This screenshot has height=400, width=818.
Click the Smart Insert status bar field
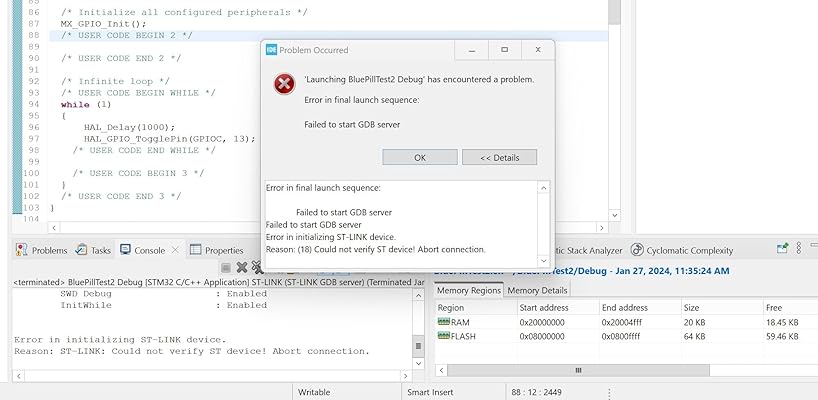point(430,392)
